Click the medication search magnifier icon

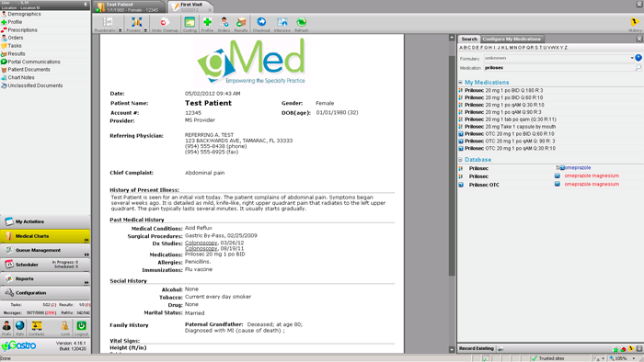[x=638, y=68]
